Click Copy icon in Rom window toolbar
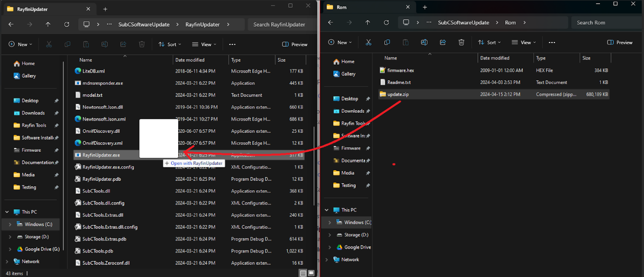The height and width of the screenshot is (277, 644). pos(387,42)
